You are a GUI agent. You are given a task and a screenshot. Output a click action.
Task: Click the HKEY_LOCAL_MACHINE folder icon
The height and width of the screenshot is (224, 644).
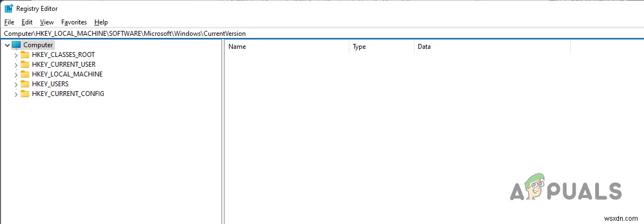pos(25,74)
